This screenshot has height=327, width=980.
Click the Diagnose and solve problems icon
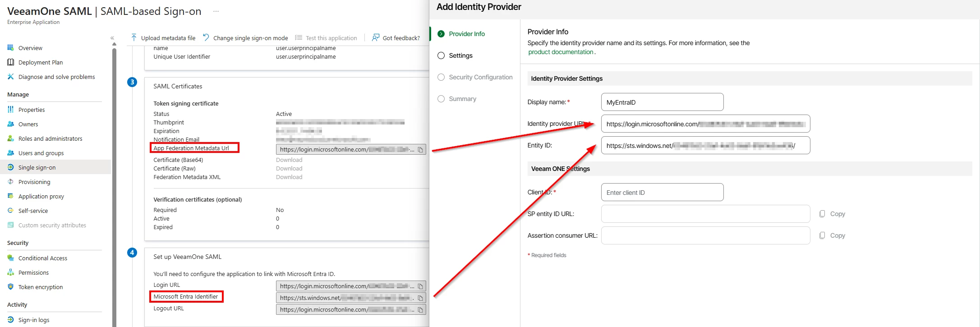(x=10, y=76)
